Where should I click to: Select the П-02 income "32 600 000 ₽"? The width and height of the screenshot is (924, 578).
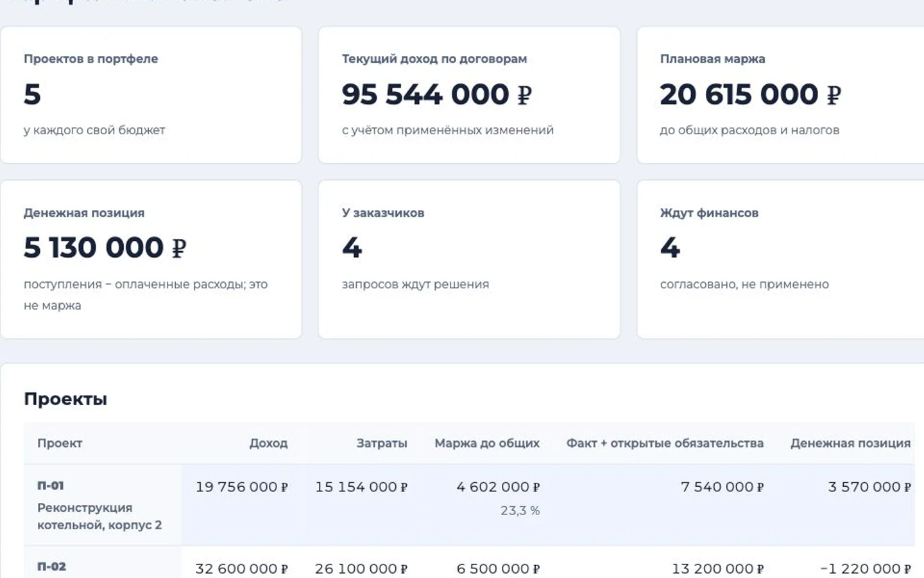coord(242,569)
